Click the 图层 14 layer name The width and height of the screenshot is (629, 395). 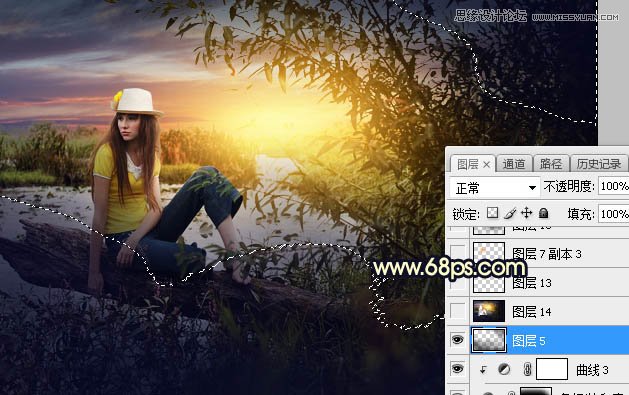532,312
